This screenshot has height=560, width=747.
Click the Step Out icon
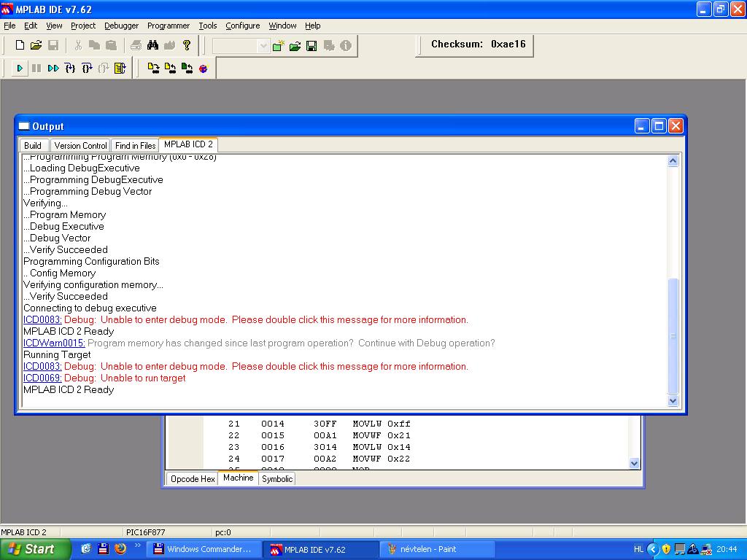tap(104, 69)
